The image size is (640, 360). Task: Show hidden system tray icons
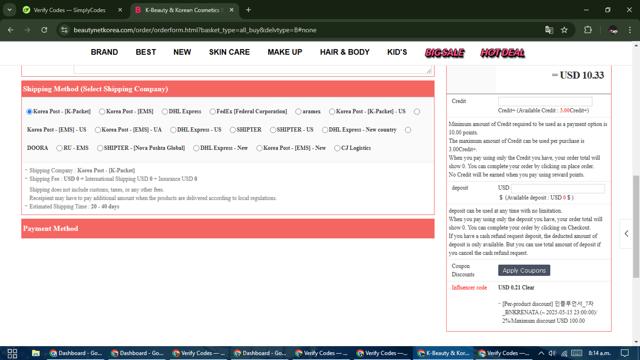point(541,353)
